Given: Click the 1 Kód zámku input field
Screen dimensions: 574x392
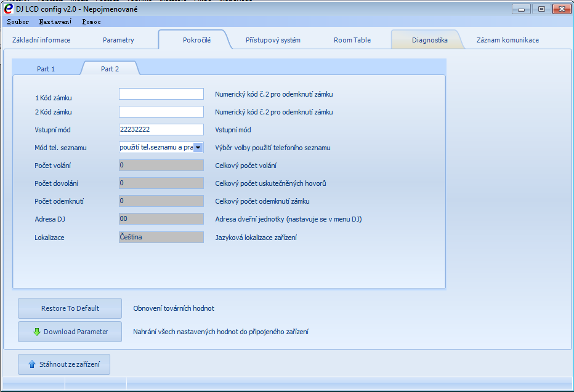Looking at the screenshot, I should point(161,94).
